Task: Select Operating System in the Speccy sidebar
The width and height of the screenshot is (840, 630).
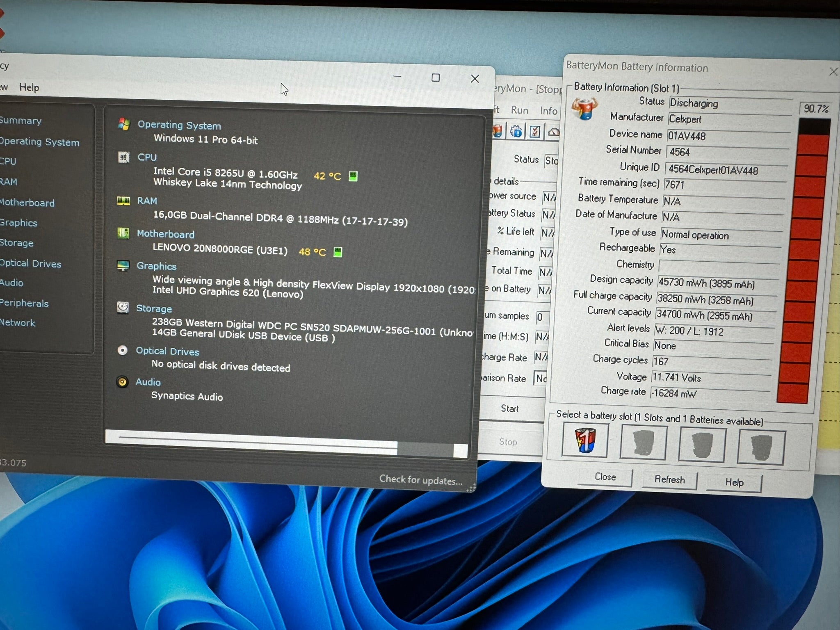Action: click(39, 142)
